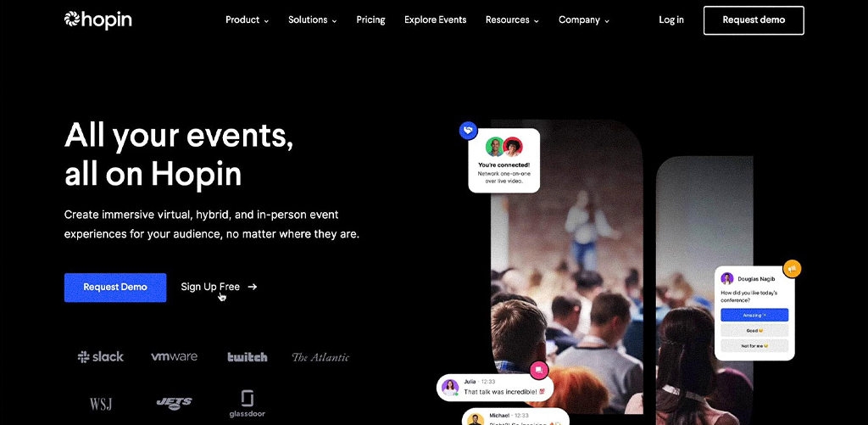Open the Resources dropdown menu
Image resolution: width=868 pixels, height=425 pixels.
[512, 20]
